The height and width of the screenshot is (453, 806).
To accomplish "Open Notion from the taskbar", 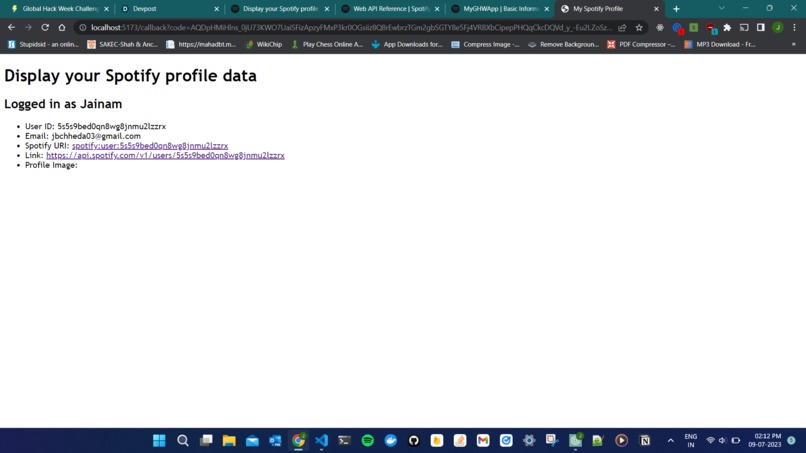I will (645, 441).
